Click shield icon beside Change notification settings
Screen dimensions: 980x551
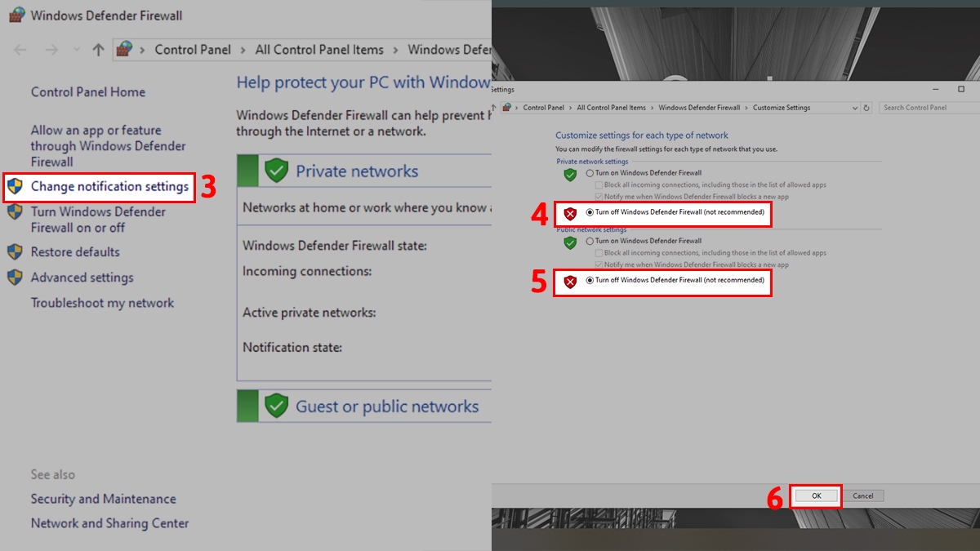(x=15, y=187)
